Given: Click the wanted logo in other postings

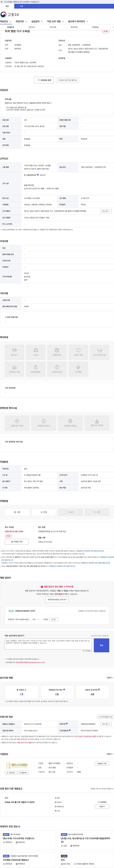Looking at the screenshot, I should click(x=102, y=802).
